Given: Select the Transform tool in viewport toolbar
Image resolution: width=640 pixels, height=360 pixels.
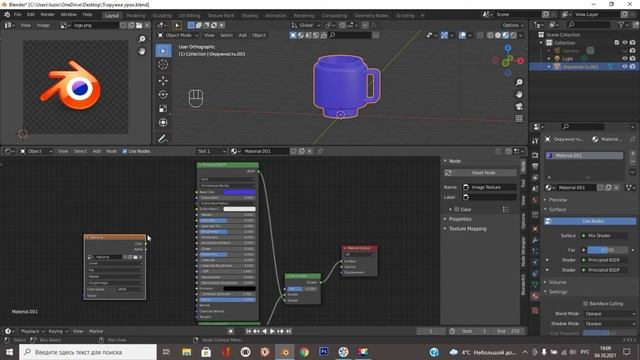Looking at the screenshot, I should point(163,122).
